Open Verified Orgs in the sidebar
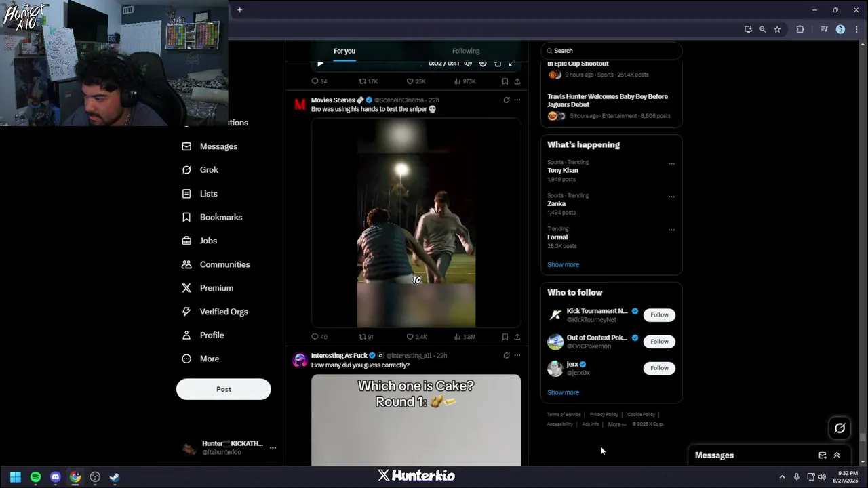The height and width of the screenshot is (488, 868). [214, 312]
